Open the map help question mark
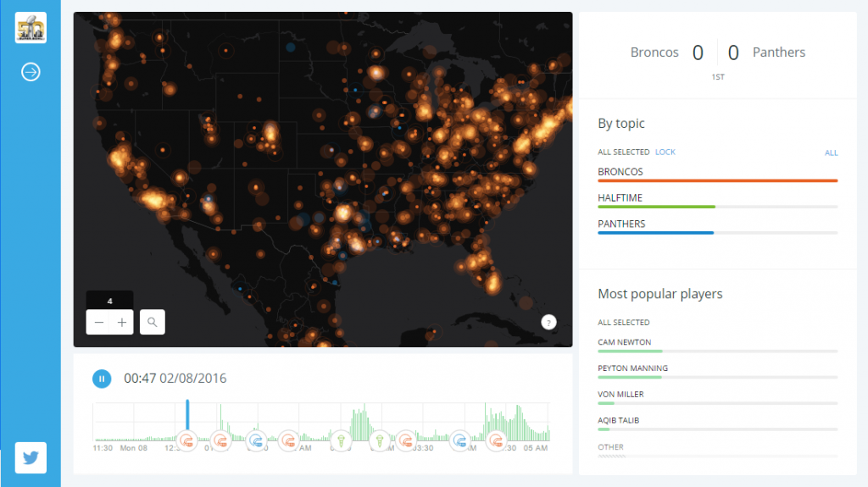The height and width of the screenshot is (487, 868). click(x=548, y=322)
